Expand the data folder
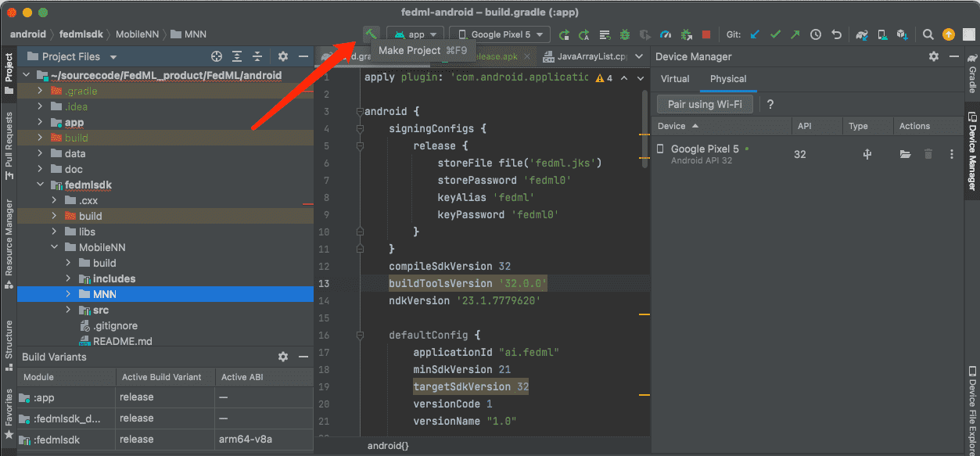 click(x=40, y=153)
